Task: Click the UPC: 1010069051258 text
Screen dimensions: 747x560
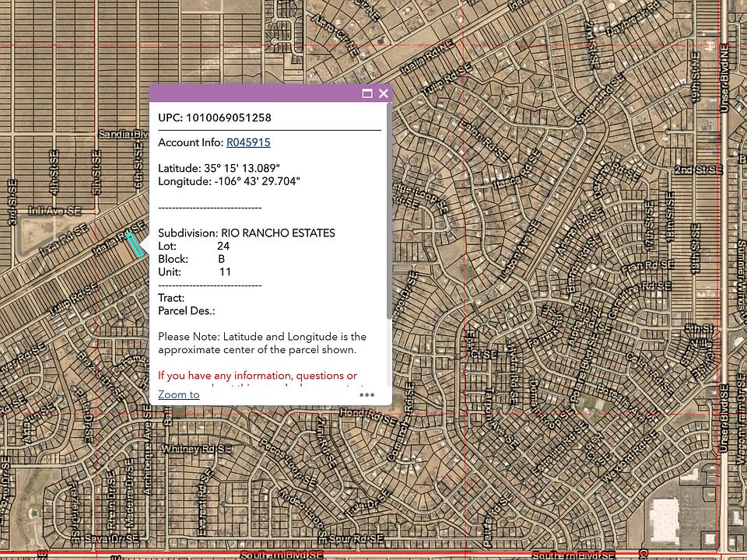Action: [215, 117]
